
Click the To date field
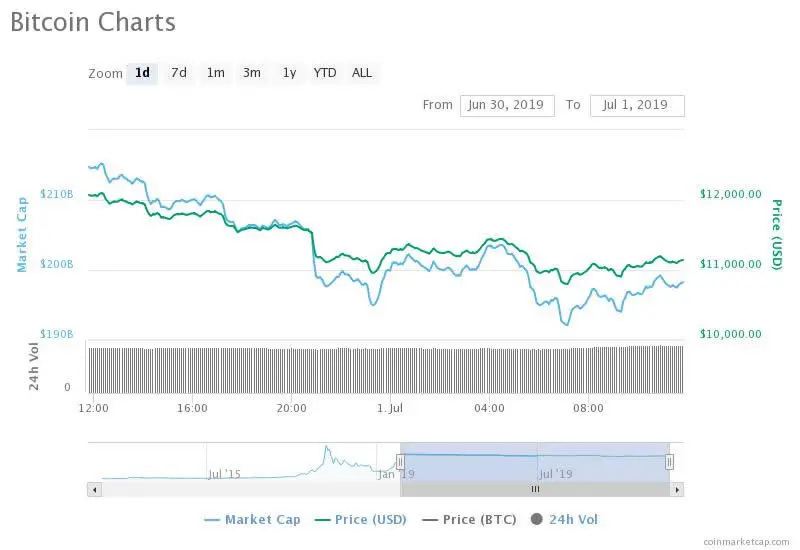coord(637,105)
